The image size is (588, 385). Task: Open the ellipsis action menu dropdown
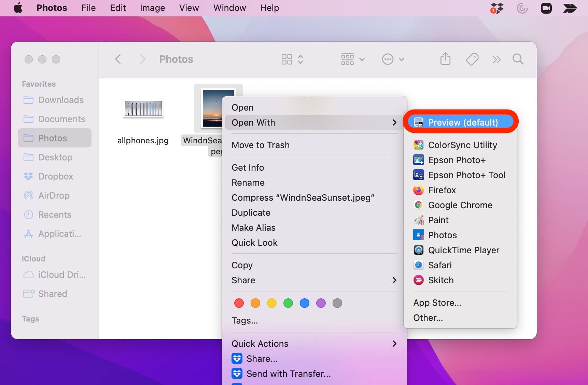pyautogui.click(x=393, y=59)
